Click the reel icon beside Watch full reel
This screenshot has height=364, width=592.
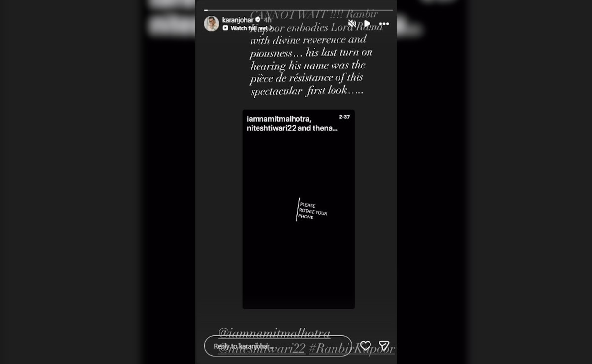tap(225, 28)
